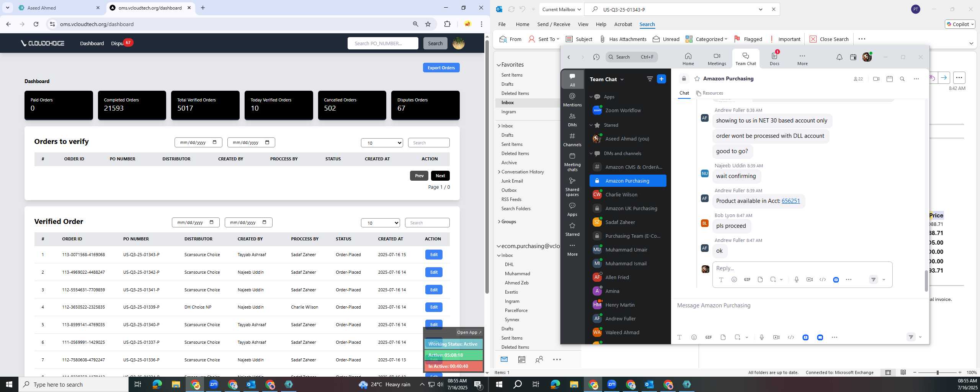Image resolution: width=980 pixels, height=392 pixels.
Task: Collapse DMs and channels section
Action: pos(591,154)
